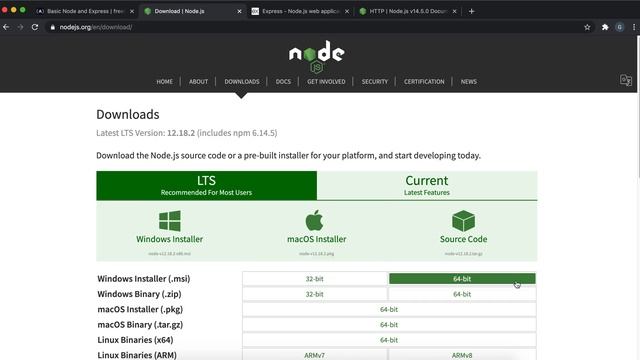Reload the page with refresh icon
This screenshot has height=360, width=640.
tap(35, 27)
